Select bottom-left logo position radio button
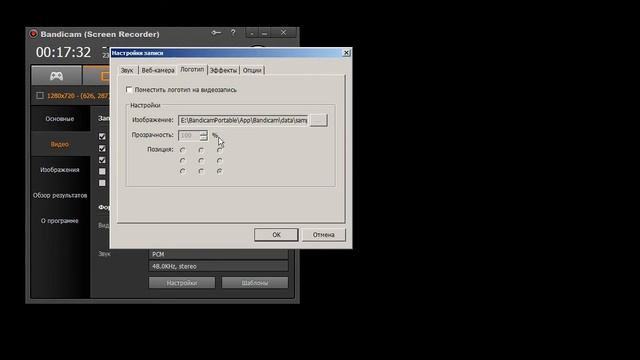This screenshot has height=360, width=640. click(x=182, y=171)
